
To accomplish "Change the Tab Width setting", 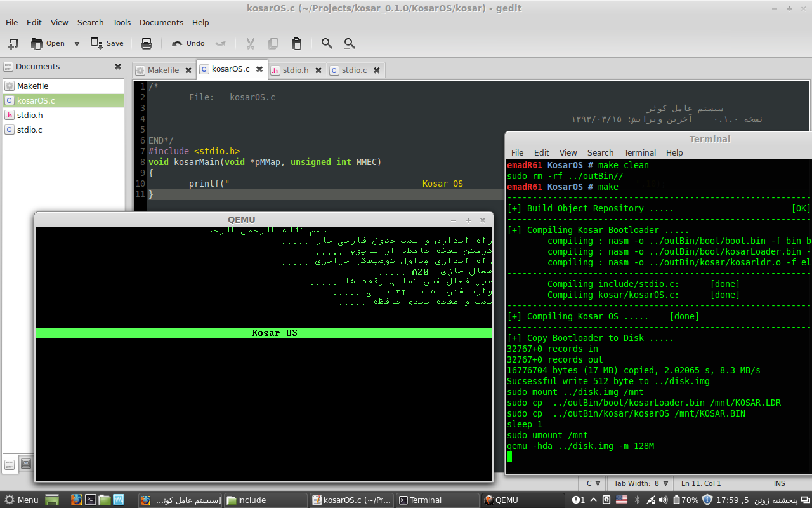I will point(641,483).
